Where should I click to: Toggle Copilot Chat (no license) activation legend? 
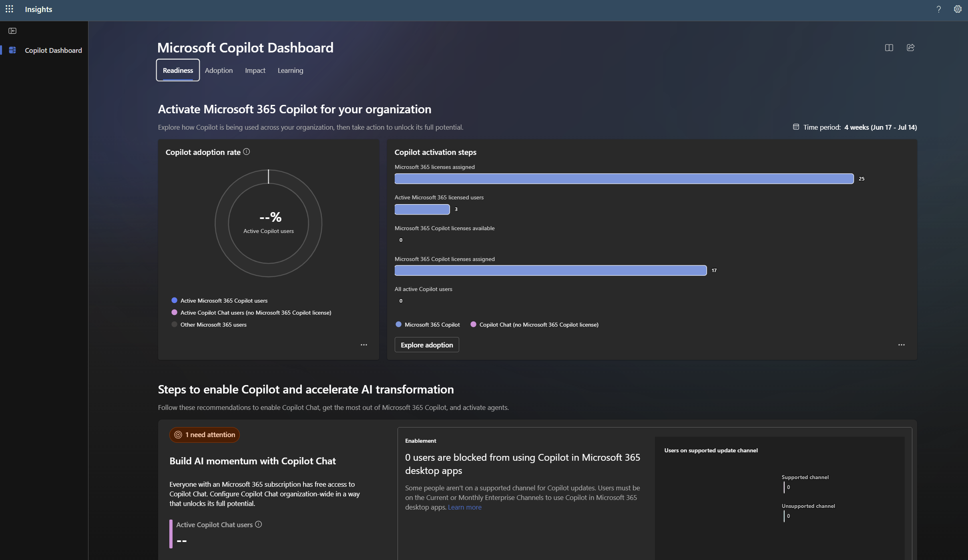pyautogui.click(x=534, y=324)
